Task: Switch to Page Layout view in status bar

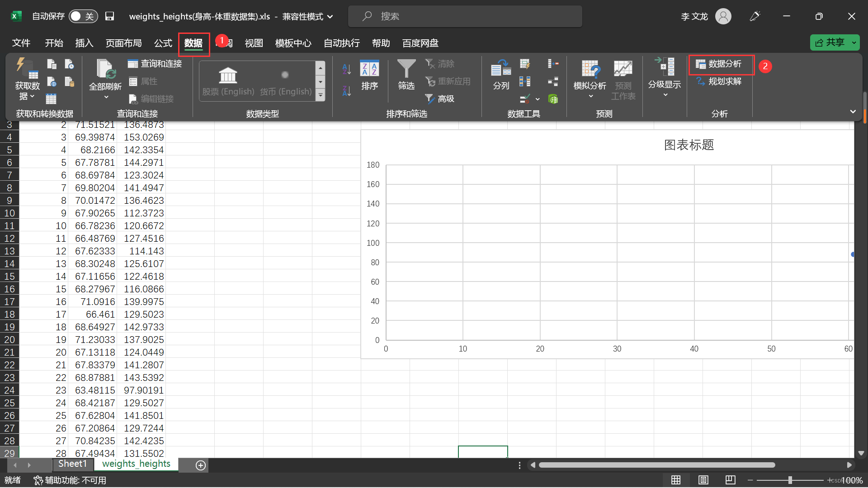Action: (703, 480)
